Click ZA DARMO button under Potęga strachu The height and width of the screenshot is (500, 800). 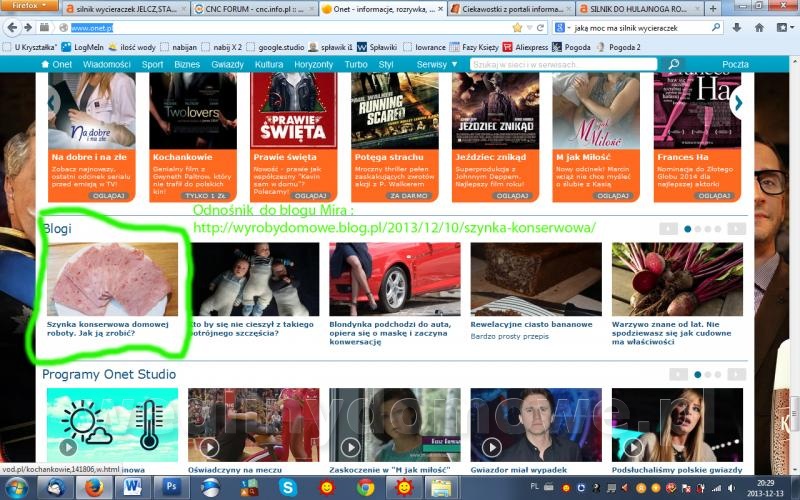pos(408,195)
